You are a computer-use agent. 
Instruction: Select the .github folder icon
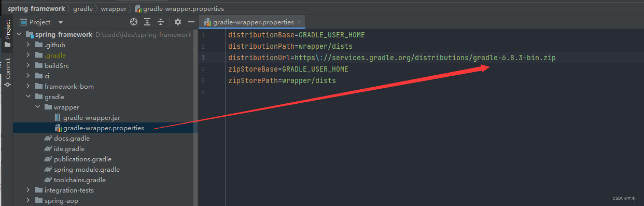click(39, 45)
